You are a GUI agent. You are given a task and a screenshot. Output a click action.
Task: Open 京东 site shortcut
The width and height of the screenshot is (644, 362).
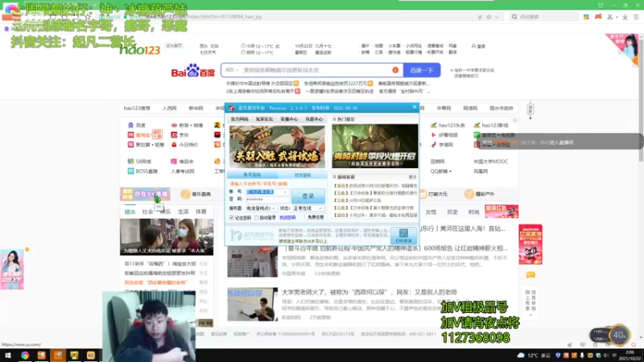180,134
